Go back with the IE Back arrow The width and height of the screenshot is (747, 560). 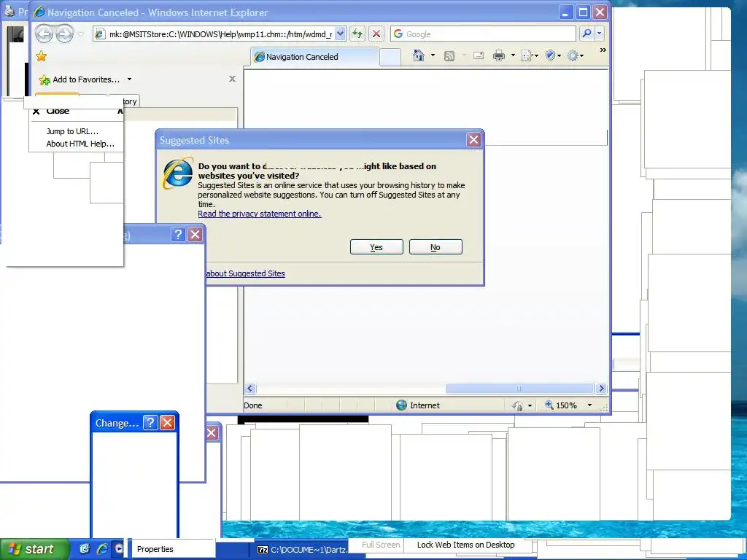click(x=44, y=34)
